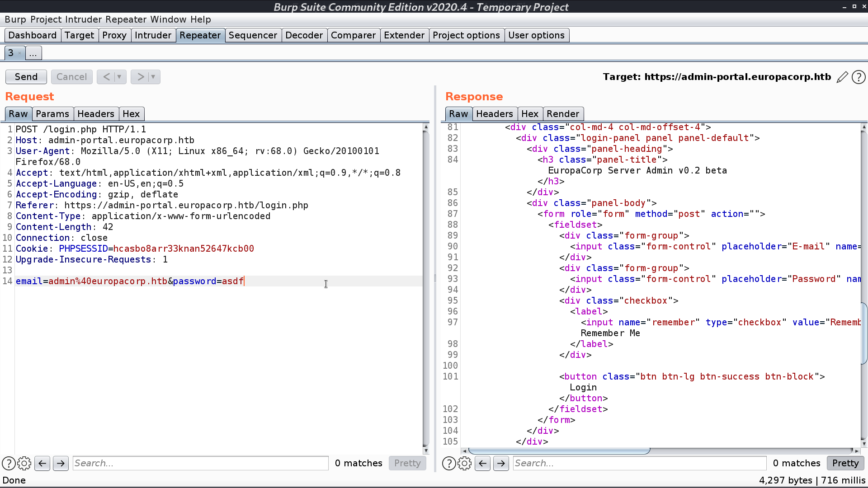Open the Intruder menu
868x488 pixels.
83,19
